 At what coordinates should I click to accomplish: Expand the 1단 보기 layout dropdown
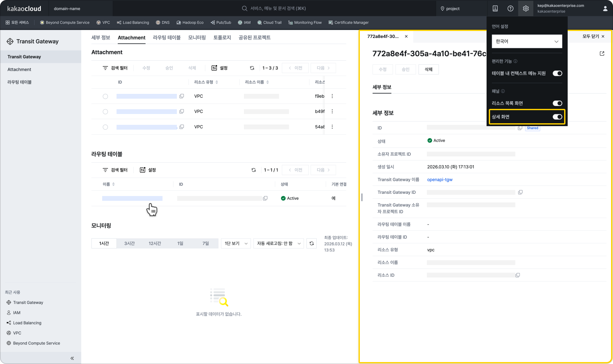(236, 243)
